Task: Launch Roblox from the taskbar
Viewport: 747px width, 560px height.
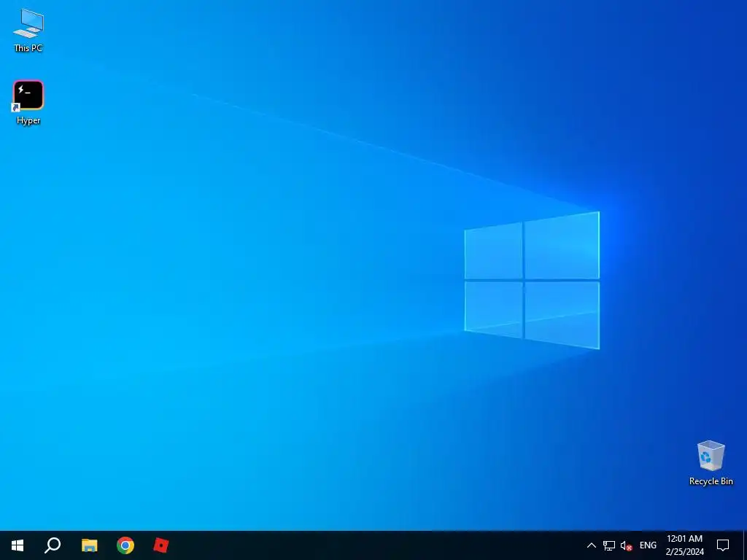Action: (x=161, y=545)
